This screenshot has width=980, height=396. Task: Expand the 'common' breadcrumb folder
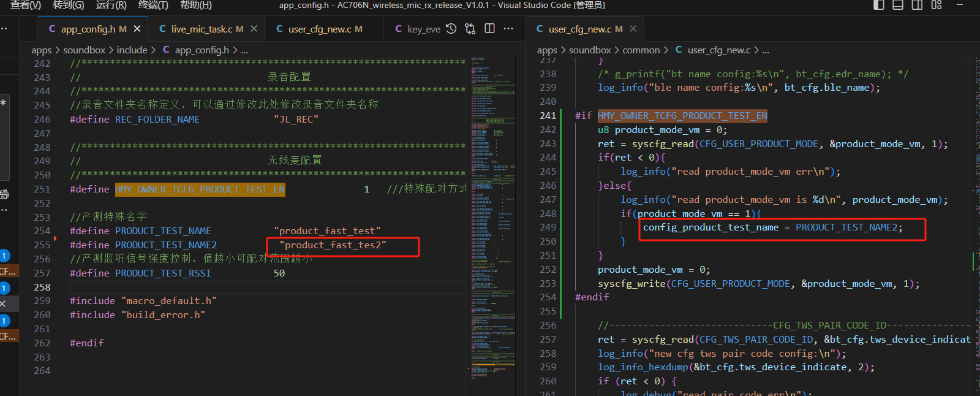coord(641,50)
